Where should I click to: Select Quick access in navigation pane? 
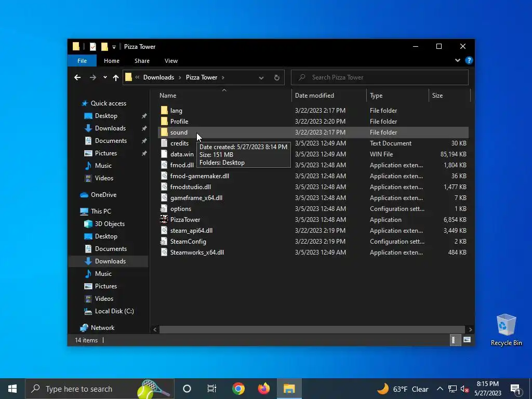(108, 103)
